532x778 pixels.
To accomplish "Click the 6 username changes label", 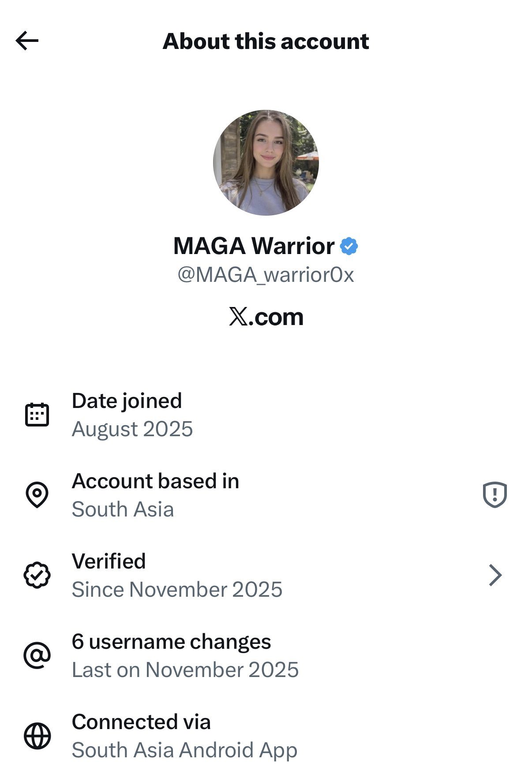I will [x=171, y=641].
